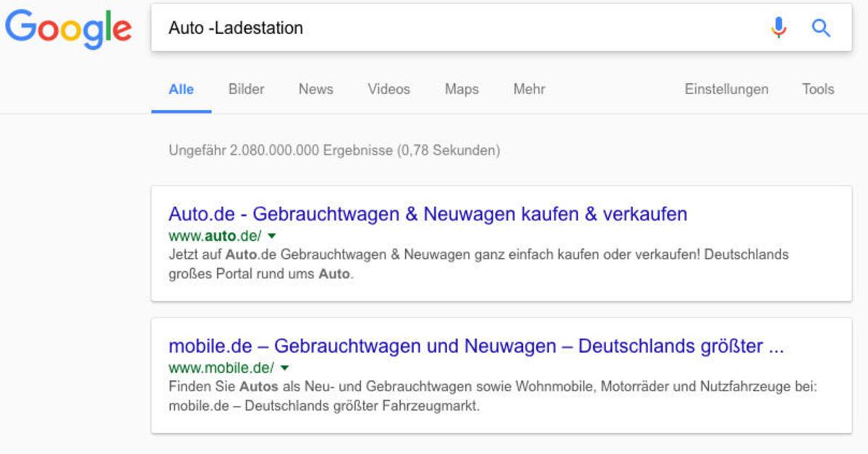Switch to the Videos tab
868x454 pixels.
pyautogui.click(x=389, y=90)
